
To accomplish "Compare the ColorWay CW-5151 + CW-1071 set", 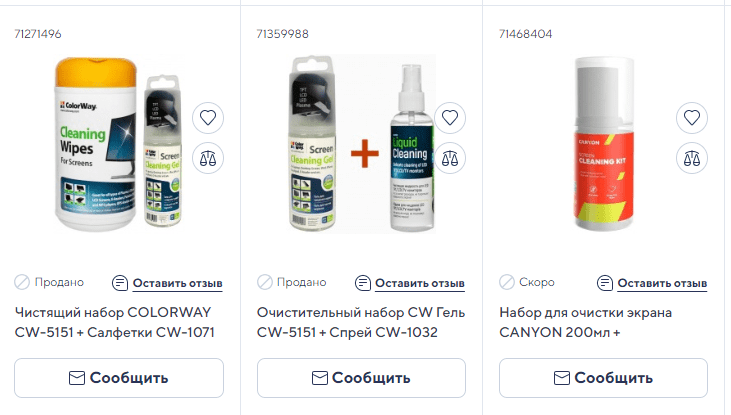I will (208, 158).
